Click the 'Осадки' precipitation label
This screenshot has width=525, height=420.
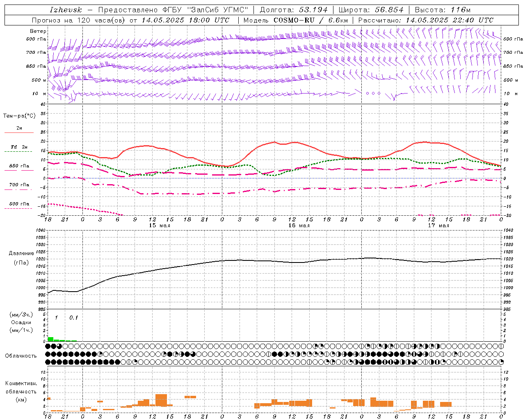click(x=21, y=322)
